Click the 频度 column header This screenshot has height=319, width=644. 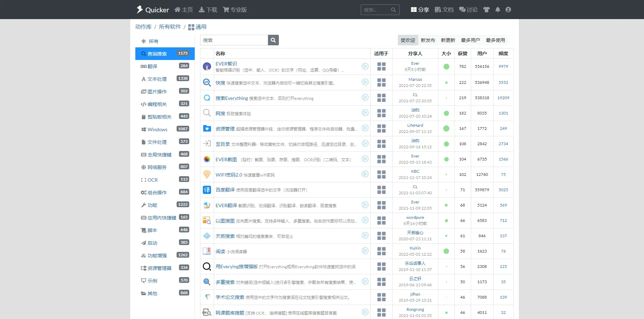[x=503, y=54]
